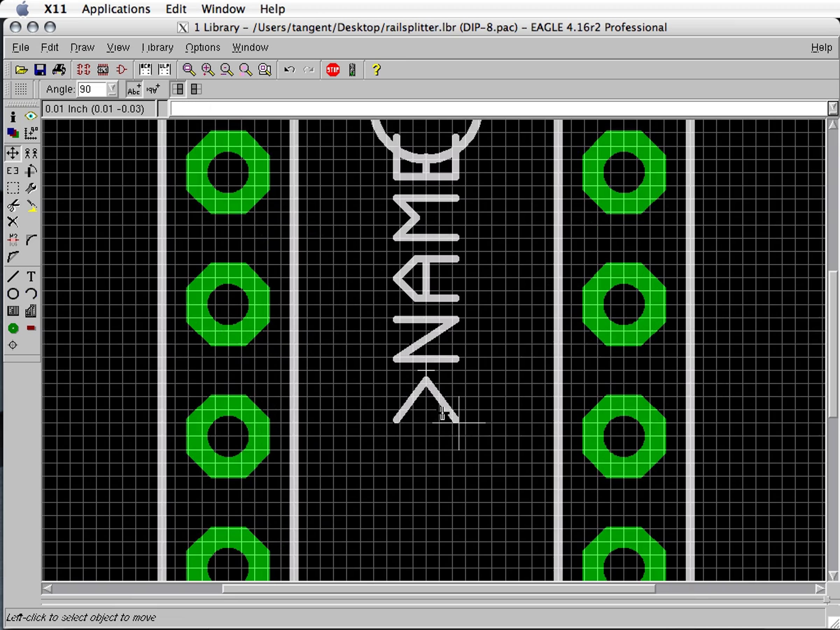Click the Save disk icon
The height and width of the screenshot is (630, 840).
[40, 70]
